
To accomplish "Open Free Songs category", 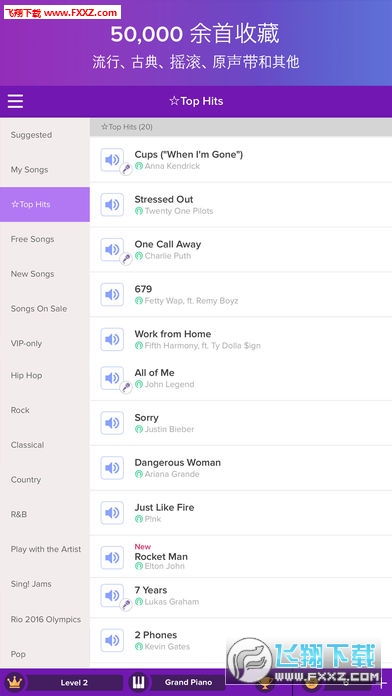I will click(45, 239).
